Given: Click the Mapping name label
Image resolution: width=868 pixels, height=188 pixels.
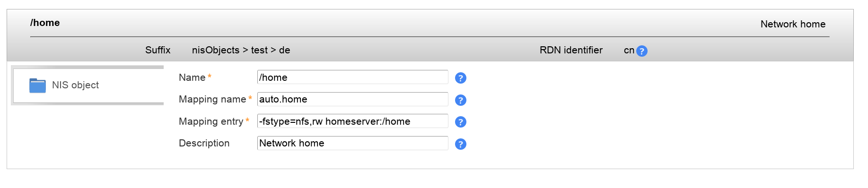Looking at the screenshot, I should point(212,99).
